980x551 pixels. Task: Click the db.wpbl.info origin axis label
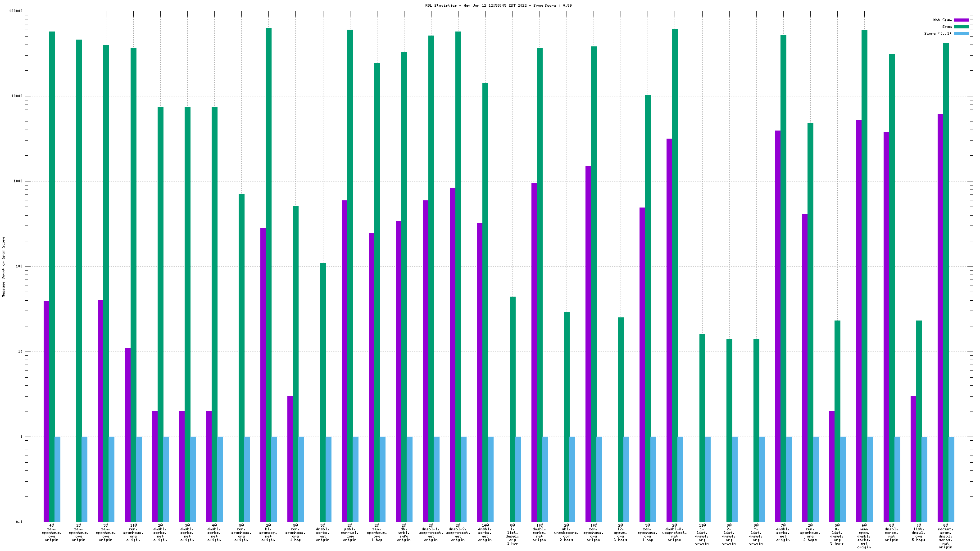pos(404,533)
